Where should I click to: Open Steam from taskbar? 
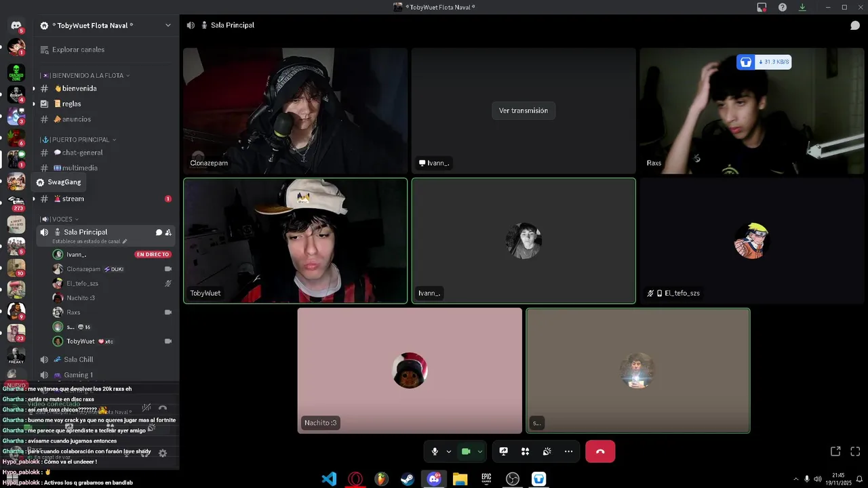[x=408, y=479]
